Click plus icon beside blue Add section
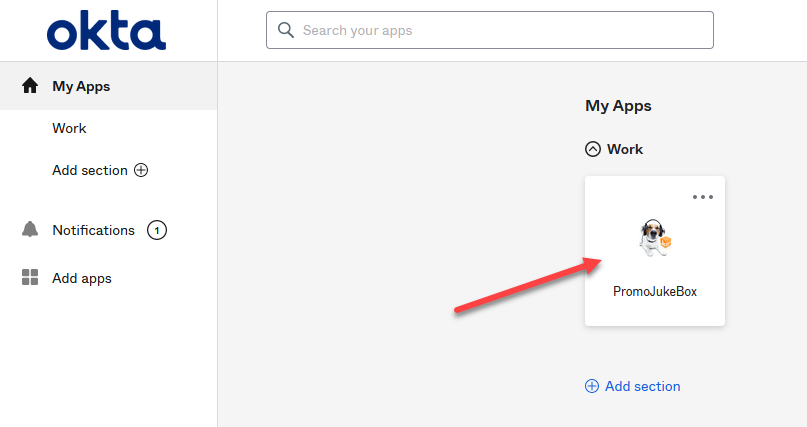 [592, 386]
